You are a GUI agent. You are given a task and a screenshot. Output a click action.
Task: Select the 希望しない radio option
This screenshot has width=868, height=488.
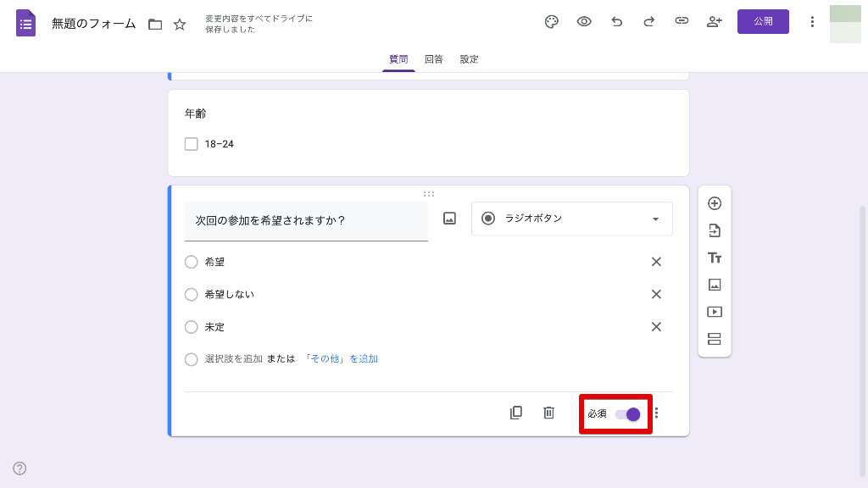192,295
